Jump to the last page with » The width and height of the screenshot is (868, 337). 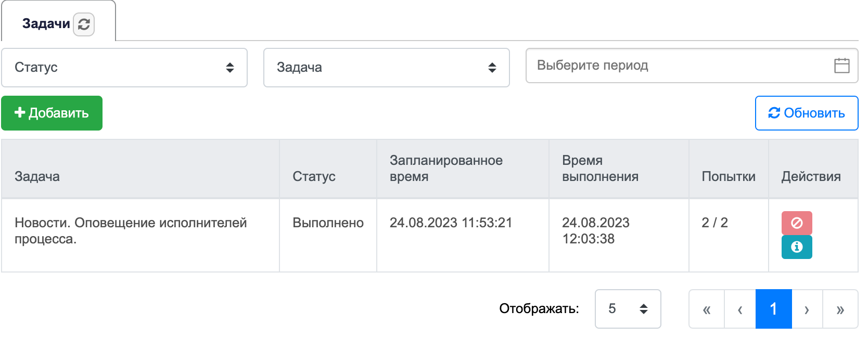click(840, 309)
